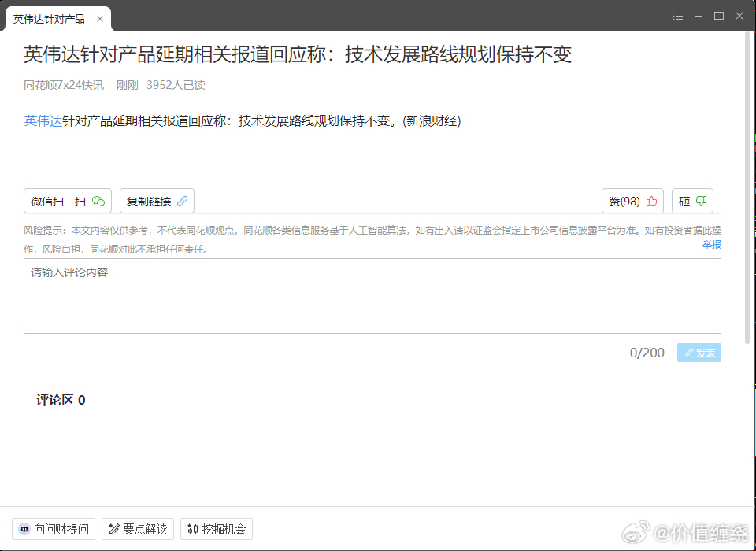The width and height of the screenshot is (756, 551).
Task: Open 挖掘机会 opportunities
Action: tap(217, 529)
